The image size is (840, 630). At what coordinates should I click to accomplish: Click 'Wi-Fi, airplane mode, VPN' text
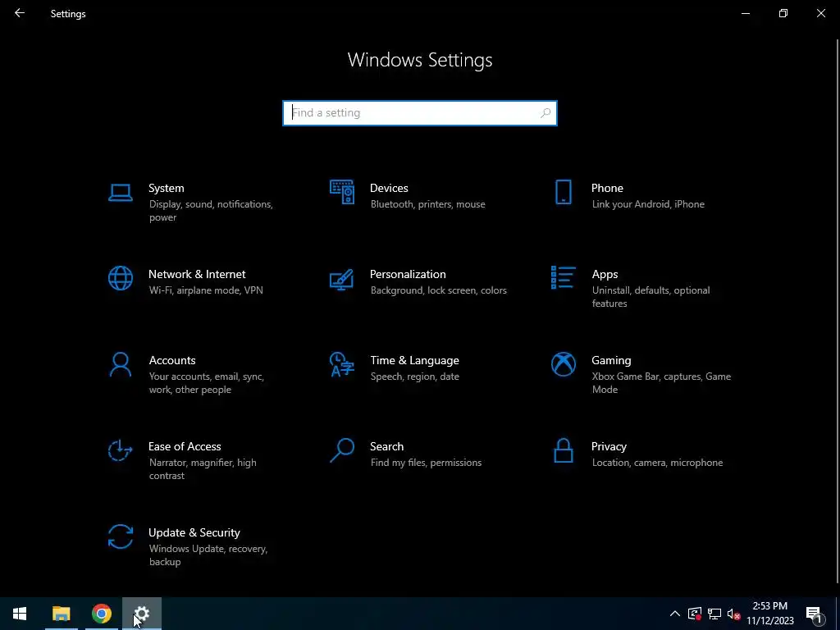pos(206,290)
